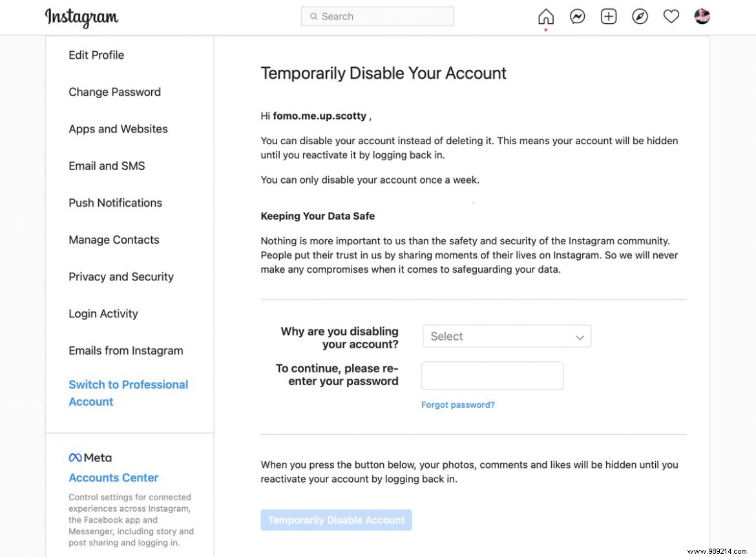Click the password re-entry field
Viewport: 756px width, 557px height.
[492, 375]
